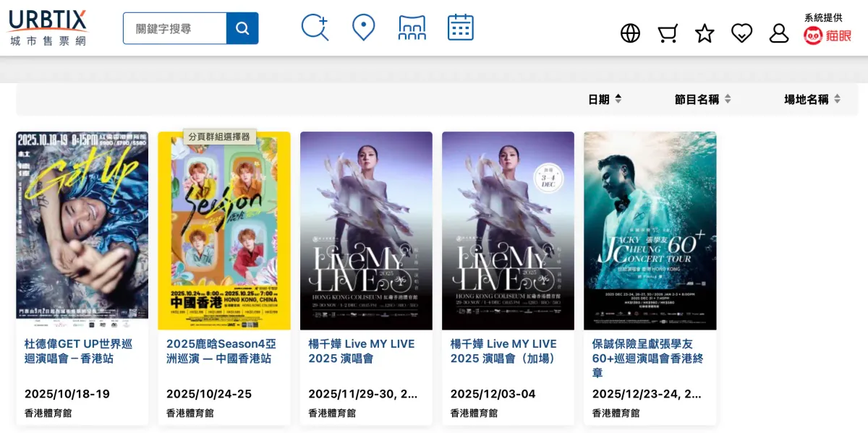Viewport: 868px width, 433px height.
Task: Open 杜德偉GET UP世界巡迴演唱會 event link
Action: [78, 351]
